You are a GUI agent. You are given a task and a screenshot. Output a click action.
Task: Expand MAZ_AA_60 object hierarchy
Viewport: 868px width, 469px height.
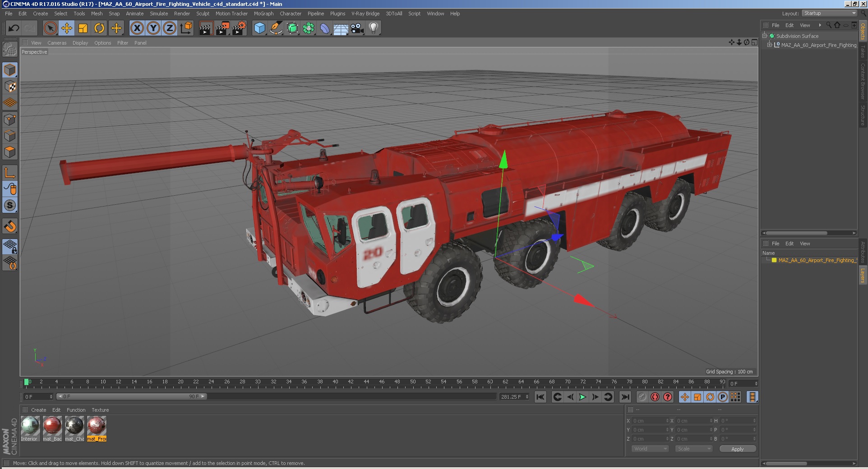pyautogui.click(x=770, y=45)
